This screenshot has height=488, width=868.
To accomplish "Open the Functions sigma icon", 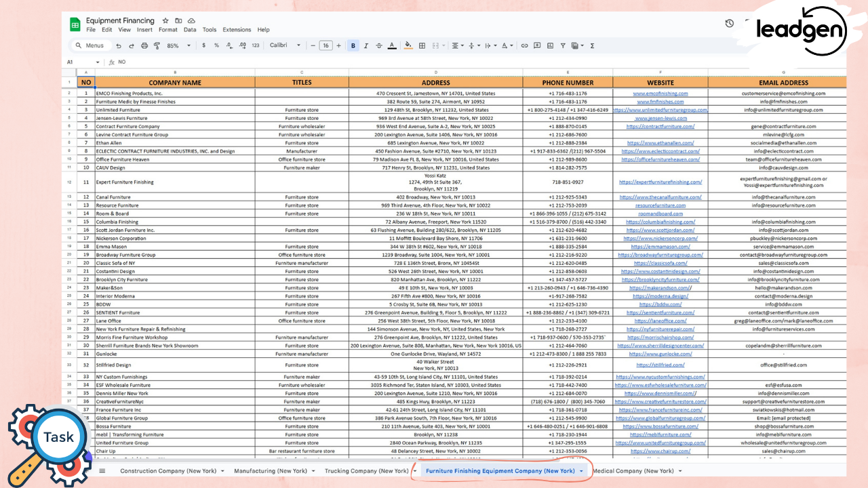I will [592, 46].
